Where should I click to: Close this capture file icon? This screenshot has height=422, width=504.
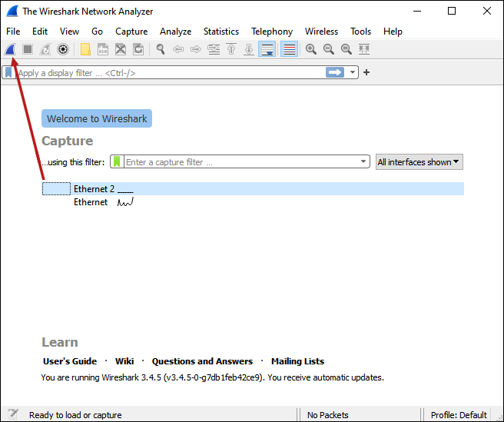[x=121, y=49]
